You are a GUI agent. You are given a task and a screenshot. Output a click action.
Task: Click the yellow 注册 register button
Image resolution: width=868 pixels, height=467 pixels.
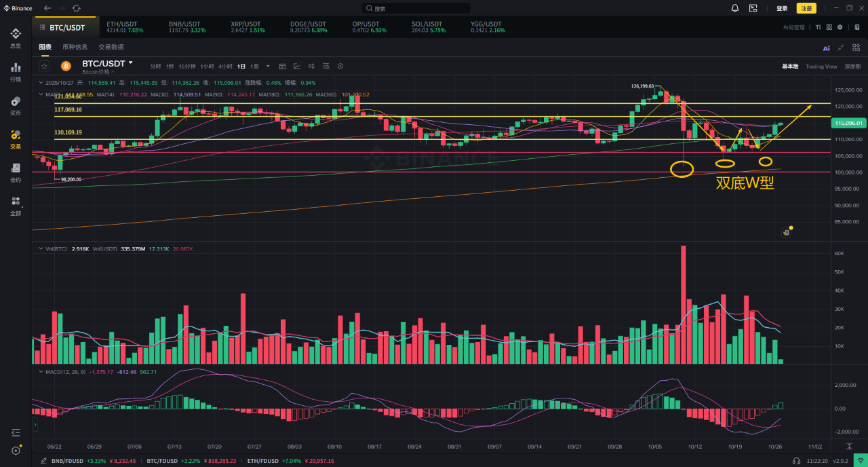pos(806,8)
